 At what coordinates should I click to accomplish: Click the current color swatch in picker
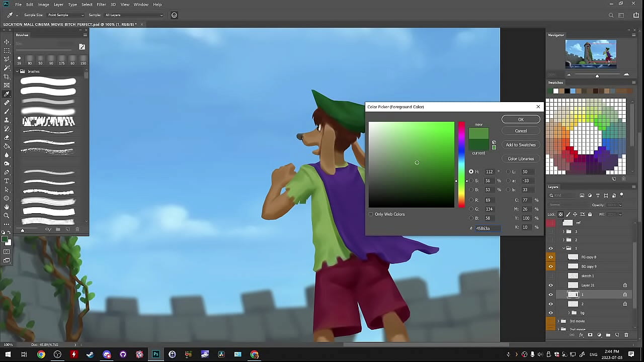(x=478, y=145)
